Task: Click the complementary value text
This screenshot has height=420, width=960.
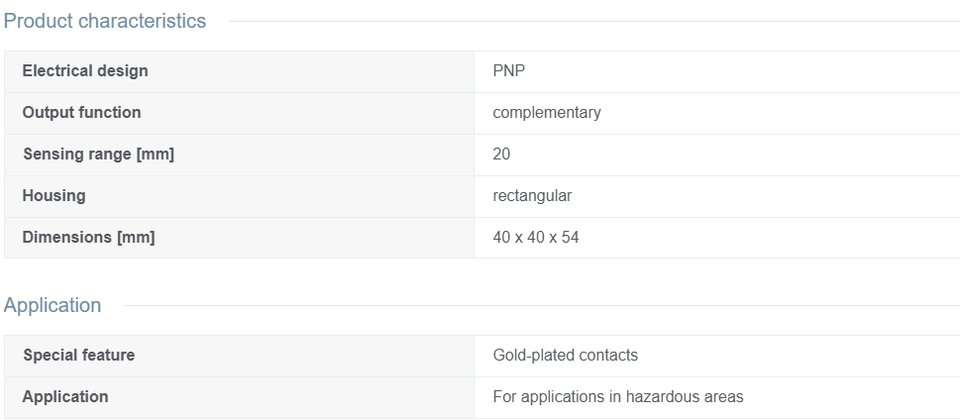Action: [547, 113]
